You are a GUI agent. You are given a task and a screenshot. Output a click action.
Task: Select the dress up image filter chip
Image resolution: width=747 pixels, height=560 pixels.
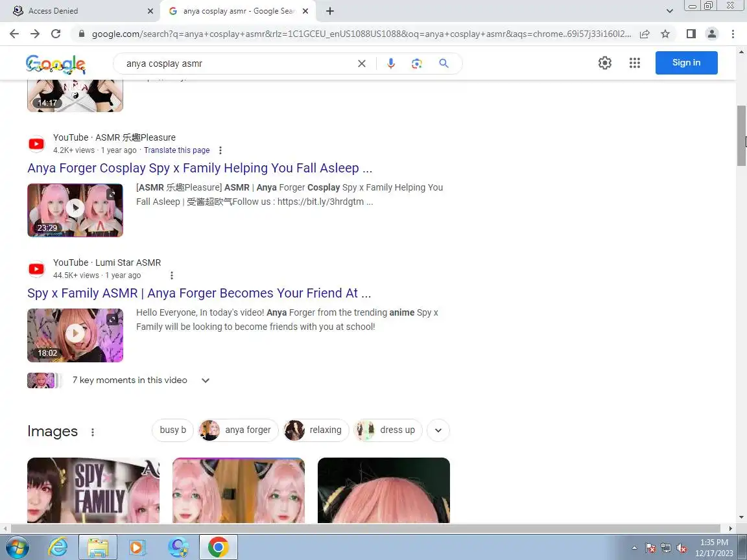pyautogui.click(x=388, y=430)
